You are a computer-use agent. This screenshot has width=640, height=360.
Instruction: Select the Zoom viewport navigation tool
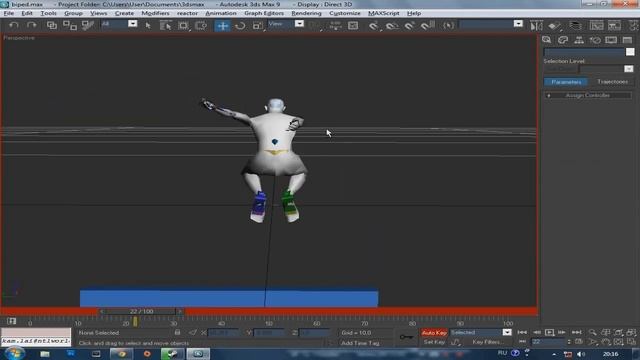point(593,332)
